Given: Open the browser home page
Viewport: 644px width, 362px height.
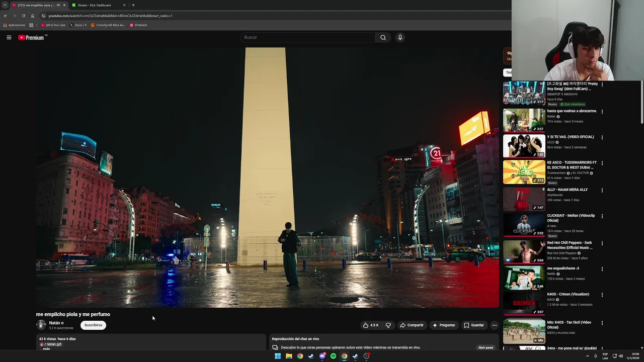Looking at the screenshot, I should tap(33, 16).
